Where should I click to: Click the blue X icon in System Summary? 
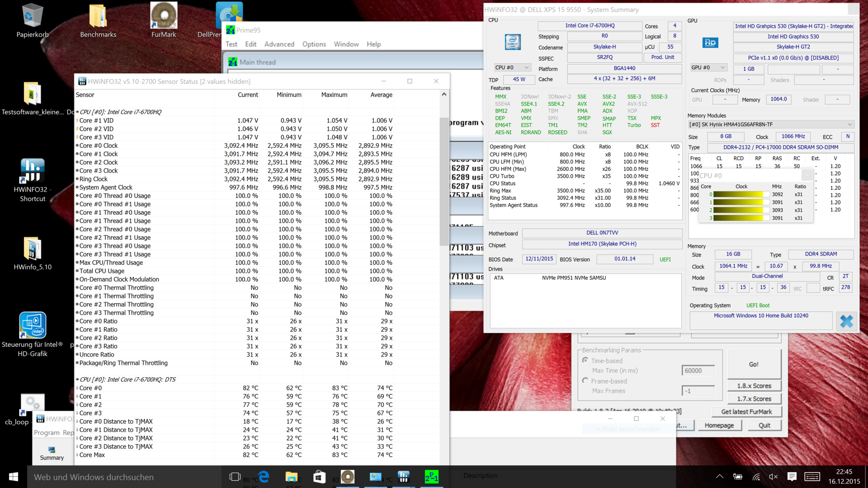(846, 321)
